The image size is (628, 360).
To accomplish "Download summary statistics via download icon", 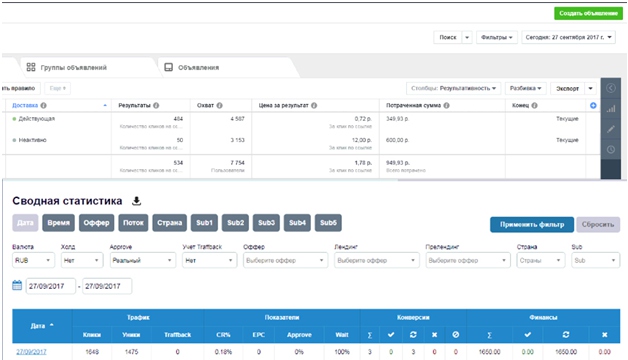I will click(x=137, y=201).
